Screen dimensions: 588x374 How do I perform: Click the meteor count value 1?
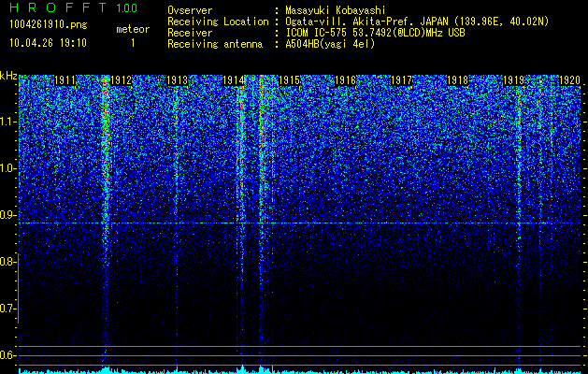pyautogui.click(x=133, y=43)
